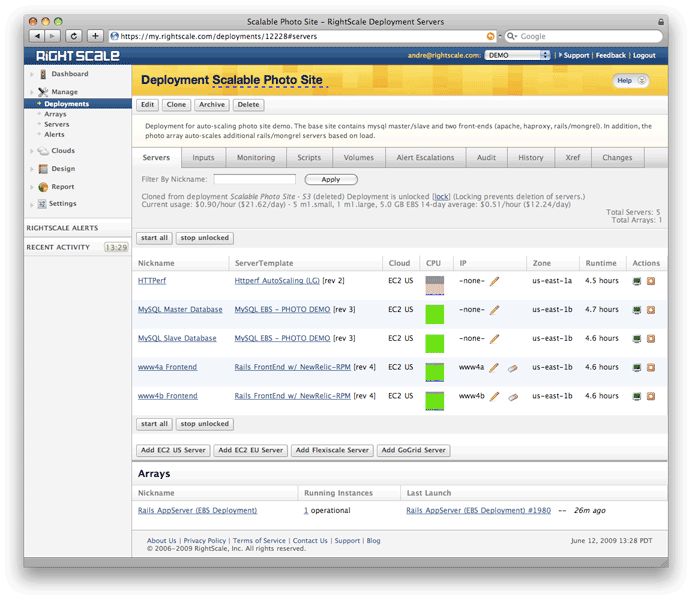Image resolution: width=692 pixels, height=600 pixels.
Task: Switch to the Audit tab
Action: 486,158
